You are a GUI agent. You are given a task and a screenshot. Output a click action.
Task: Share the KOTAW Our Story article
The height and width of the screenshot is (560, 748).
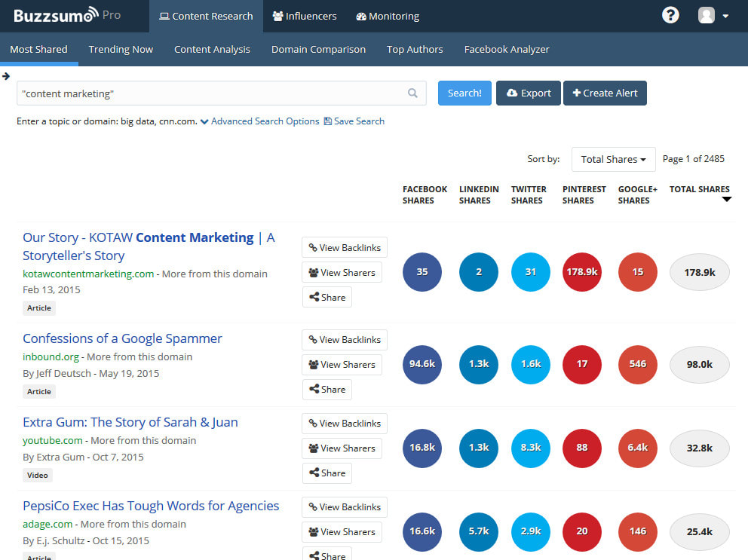click(327, 297)
